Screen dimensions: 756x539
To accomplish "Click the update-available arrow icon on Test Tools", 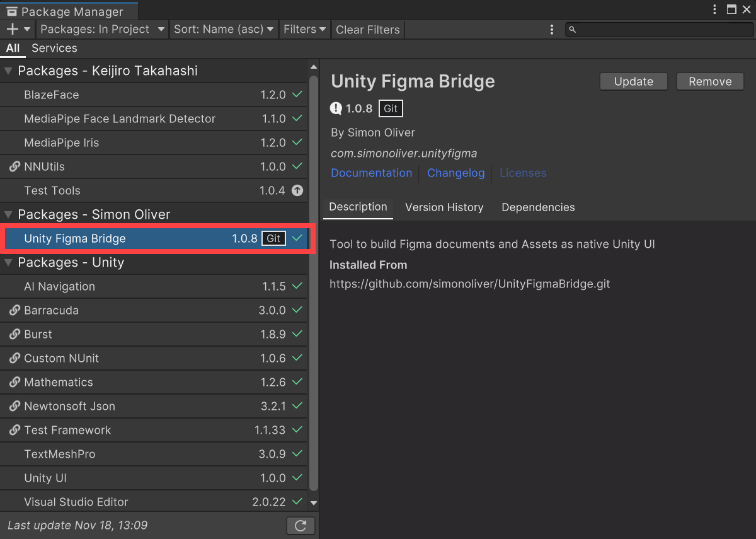I will (297, 190).
